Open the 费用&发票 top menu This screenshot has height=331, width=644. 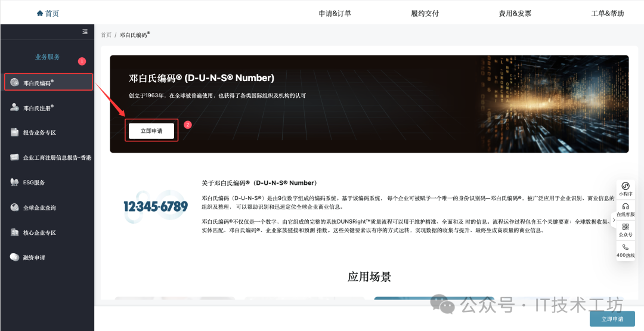pos(515,13)
